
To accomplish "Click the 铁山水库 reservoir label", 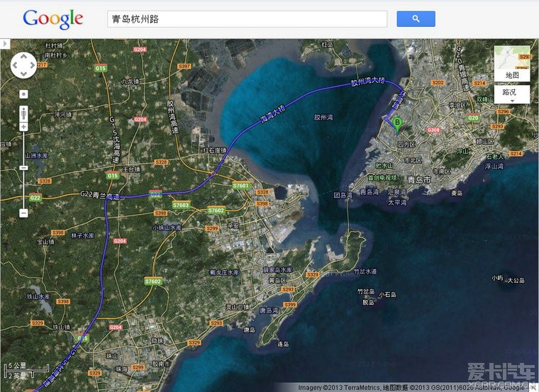I will (x=38, y=296).
